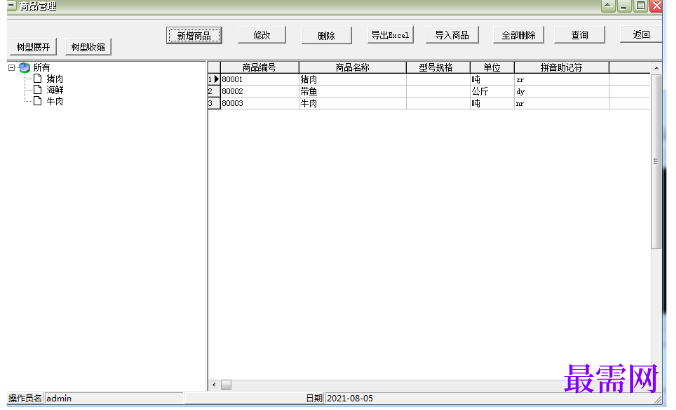676x410 pixels.
Task: Select the 猪肉 category in tree
Action: tap(55, 79)
